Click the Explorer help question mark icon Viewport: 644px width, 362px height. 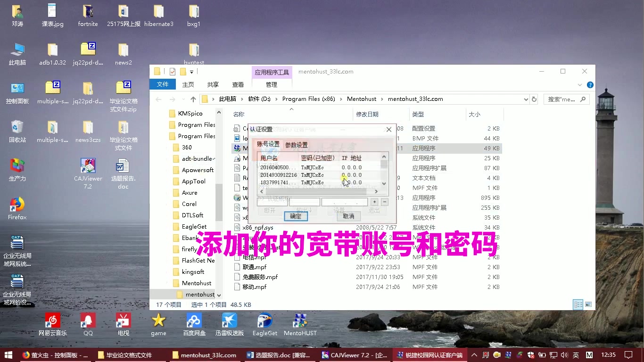pos(590,85)
